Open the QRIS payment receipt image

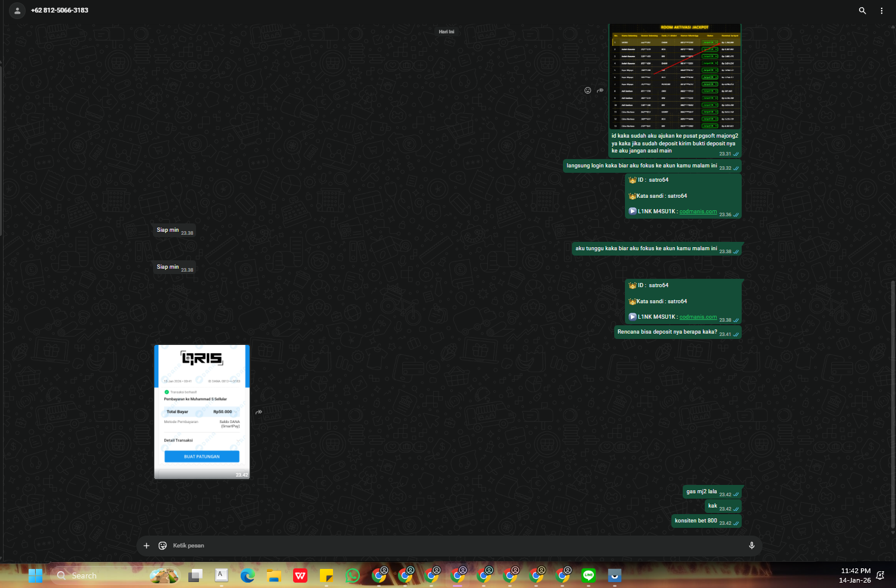pyautogui.click(x=202, y=412)
